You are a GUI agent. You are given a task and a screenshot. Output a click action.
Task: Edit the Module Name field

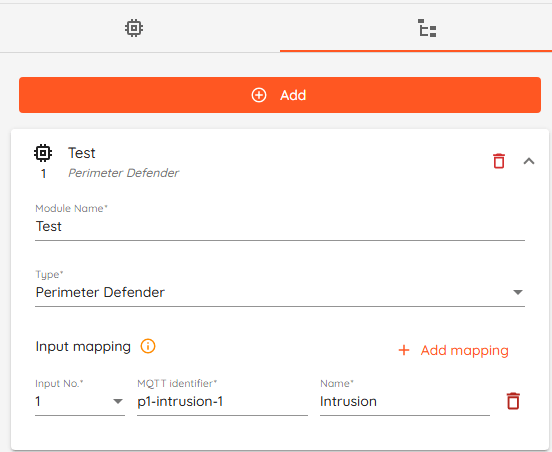[x=280, y=226]
